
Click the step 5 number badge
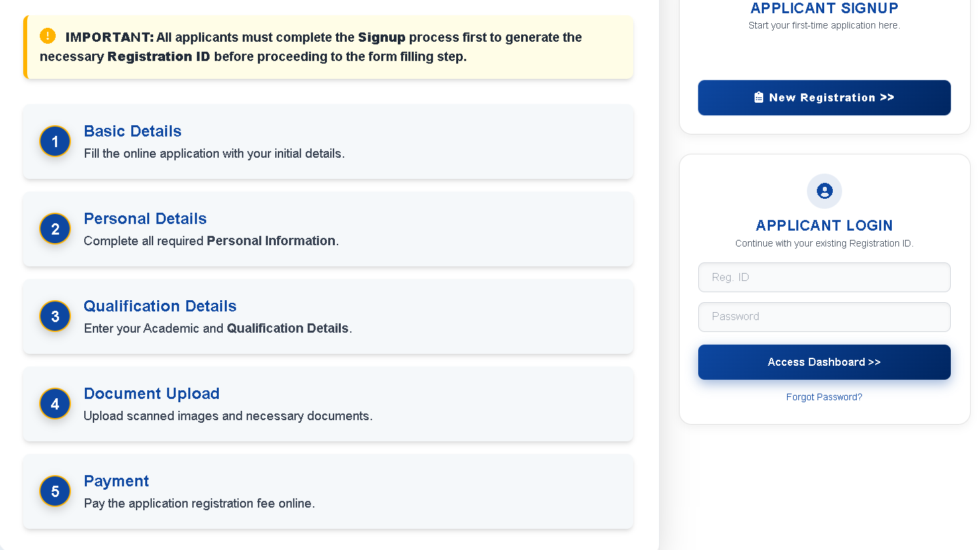point(55,492)
